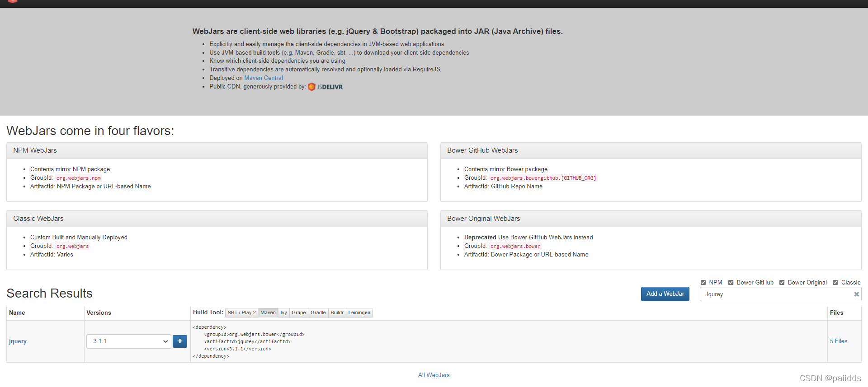Screen dimensions: 868x387
Task: Click the org.webjars code under Classic WebJars
Action: click(72, 246)
